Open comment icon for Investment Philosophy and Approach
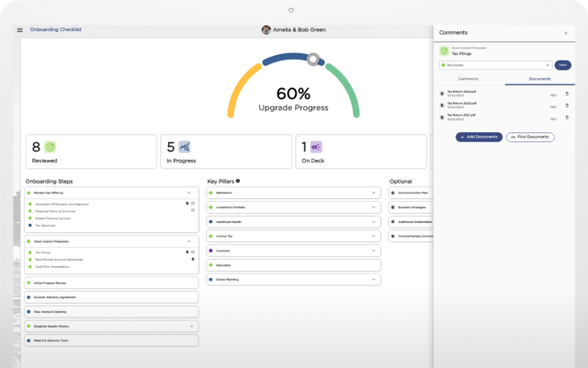The height and width of the screenshot is (368, 588). click(193, 203)
